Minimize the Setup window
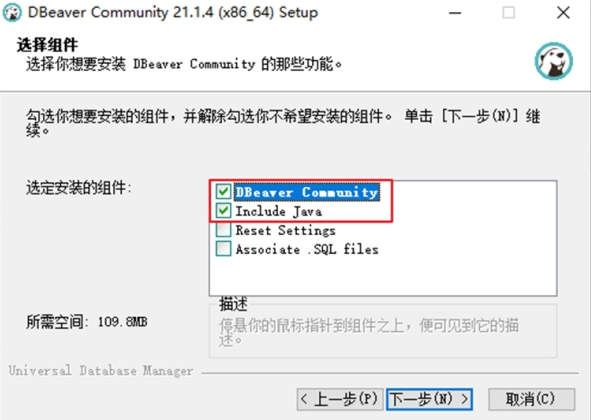The image size is (591, 420). [455, 13]
